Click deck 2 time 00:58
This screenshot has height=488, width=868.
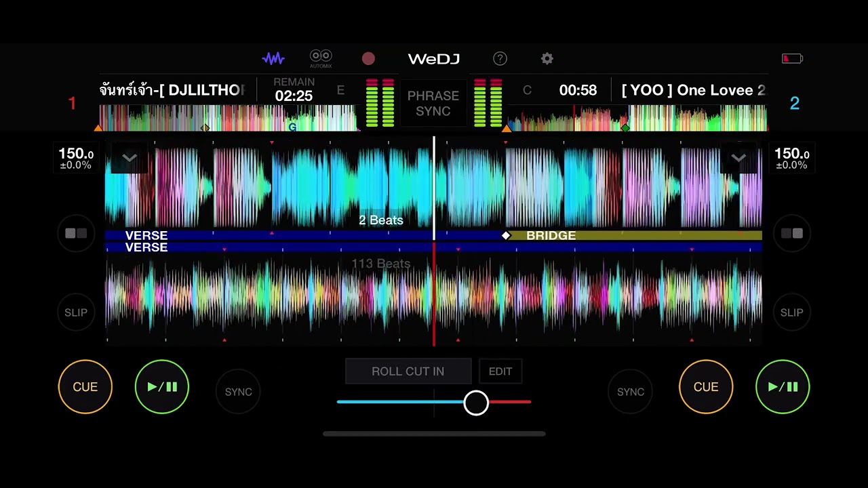tap(578, 90)
